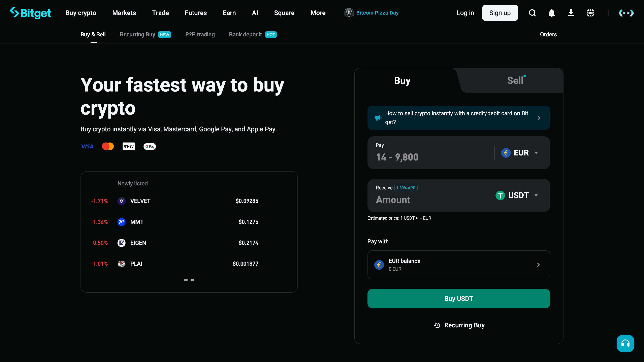
Task: Select the Buy tab in the trade panel
Action: pos(402,80)
